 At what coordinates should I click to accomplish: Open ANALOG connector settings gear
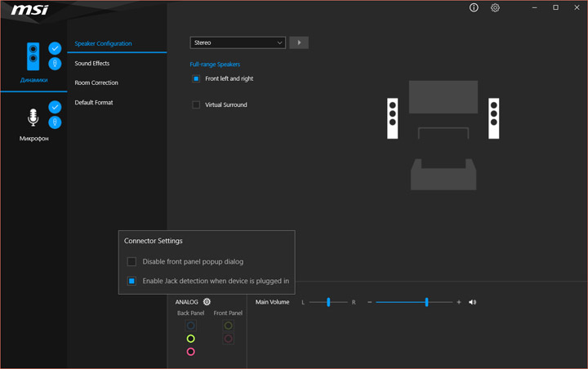pos(207,301)
